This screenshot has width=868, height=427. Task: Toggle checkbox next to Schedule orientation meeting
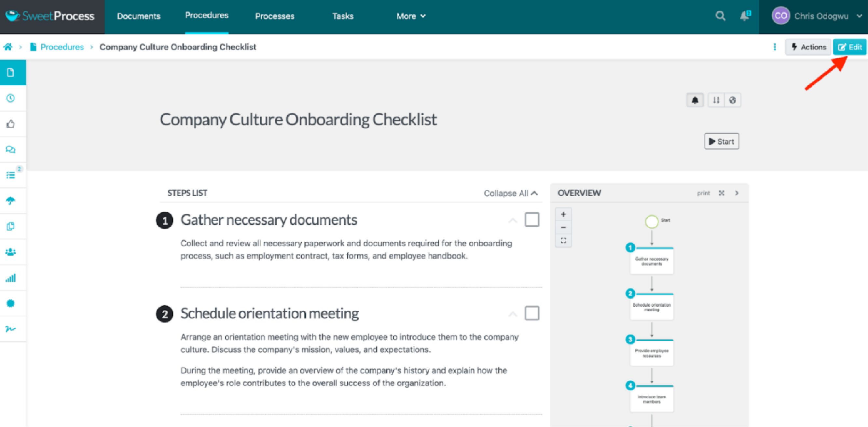[x=532, y=313]
